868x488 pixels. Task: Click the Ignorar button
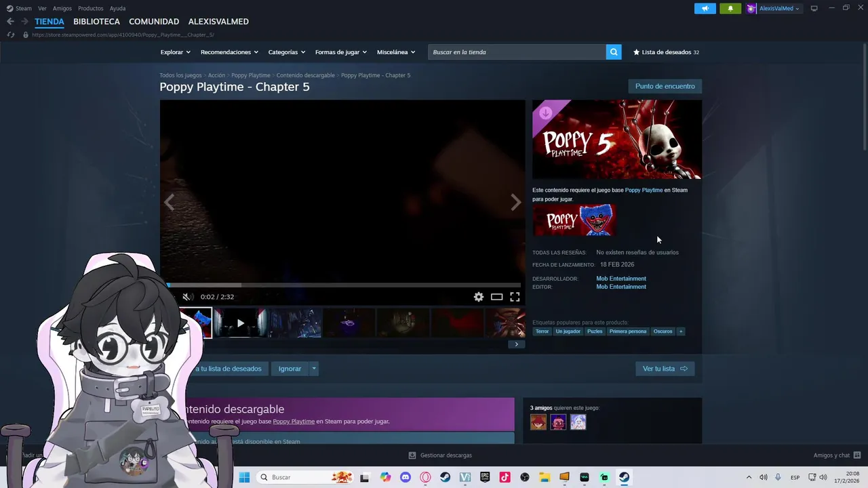coord(290,369)
